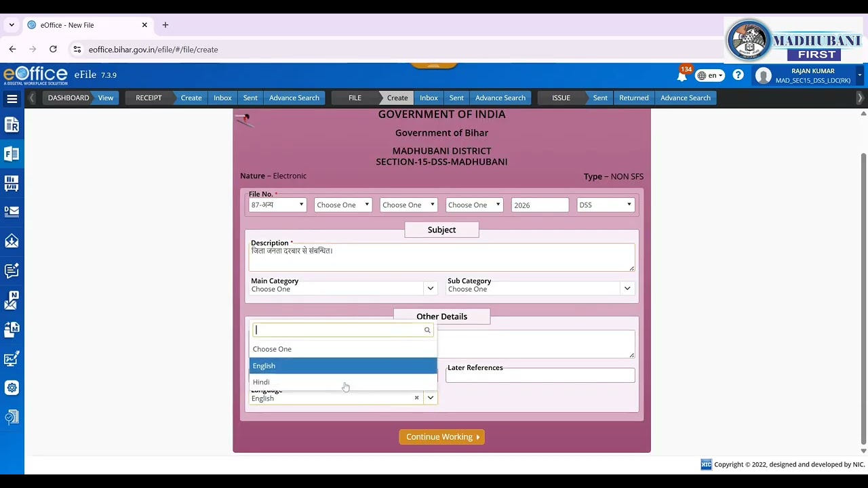Image resolution: width=868 pixels, height=488 pixels.
Task: Open the Settings gear sidebar icon
Action: pos(12,388)
